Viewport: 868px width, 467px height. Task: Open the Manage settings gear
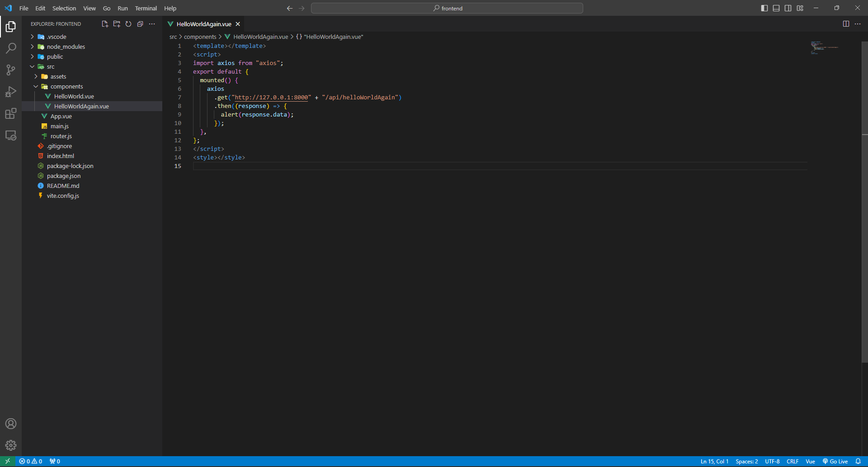11,445
